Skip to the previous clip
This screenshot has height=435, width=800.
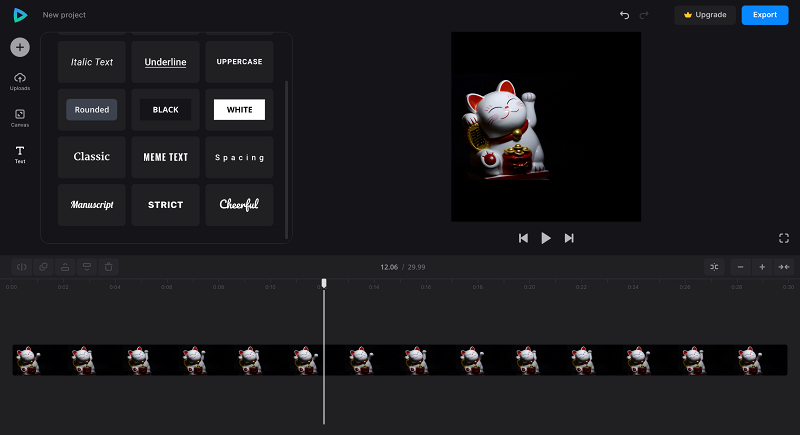coord(523,238)
